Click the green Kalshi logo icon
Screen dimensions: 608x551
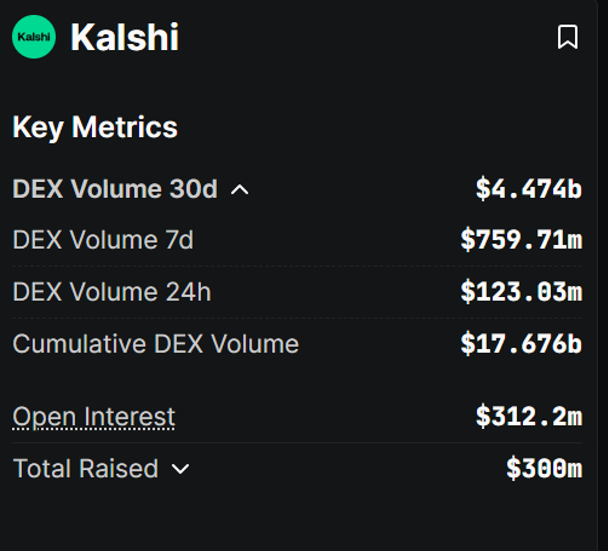click(34, 37)
